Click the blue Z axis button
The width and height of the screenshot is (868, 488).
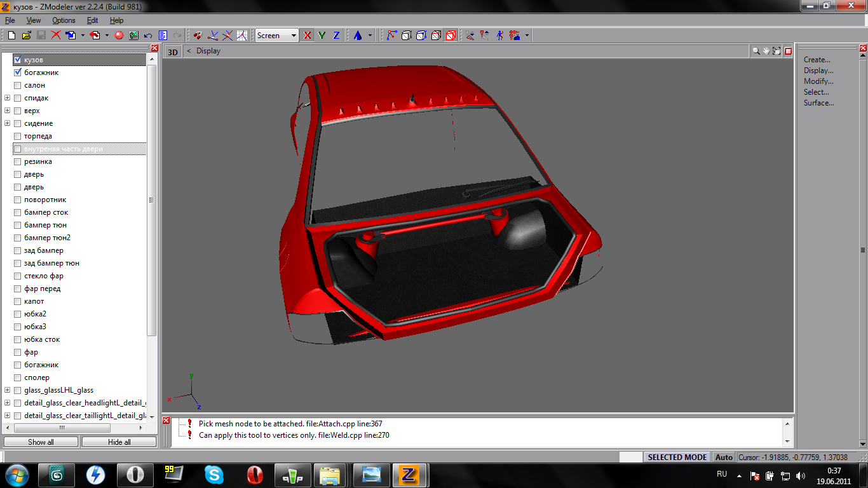(x=336, y=36)
